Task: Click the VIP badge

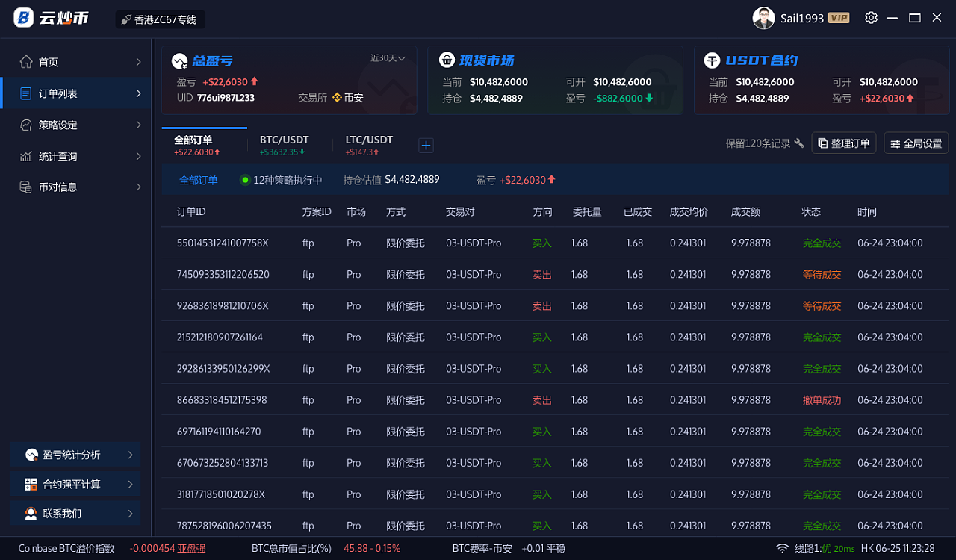Action: click(839, 18)
